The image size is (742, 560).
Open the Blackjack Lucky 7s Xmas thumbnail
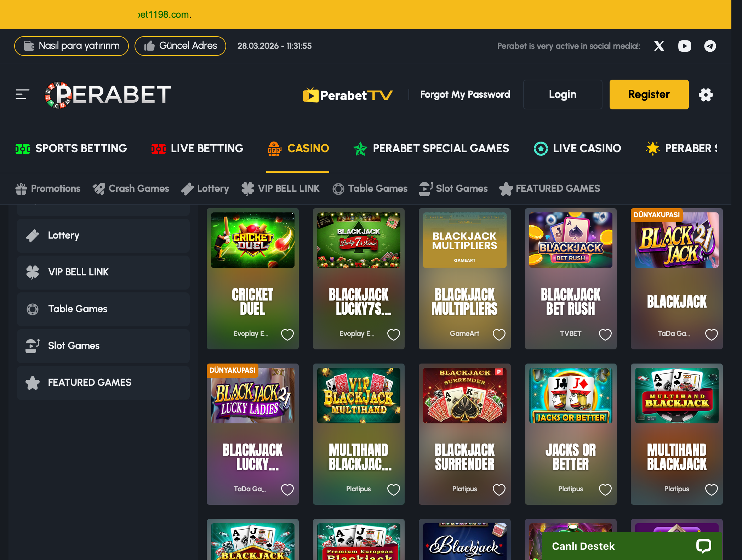coord(359,240)
